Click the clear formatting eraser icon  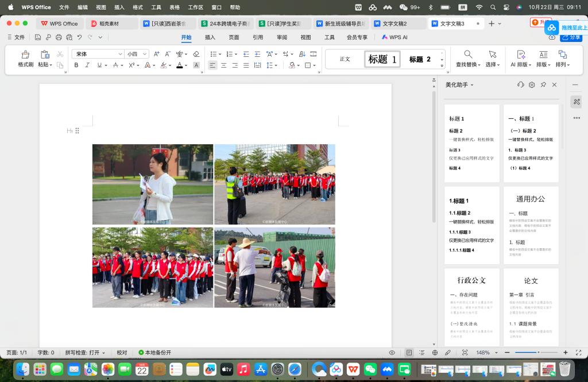click(x=196, y=54)
